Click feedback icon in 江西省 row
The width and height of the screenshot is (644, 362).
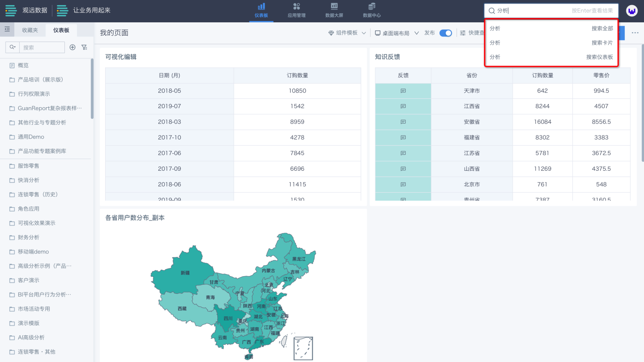pyautogui.click(x=403, y=106)
